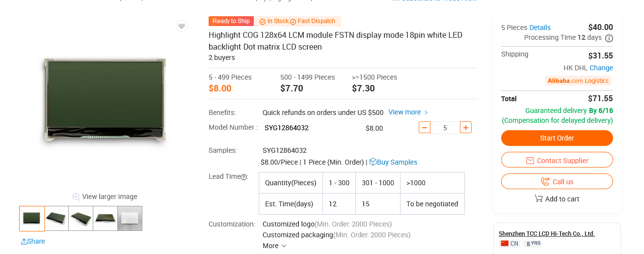644x254 pixels.
Task: Click the heart favorite icon on product image
Action: click(182, 27)
